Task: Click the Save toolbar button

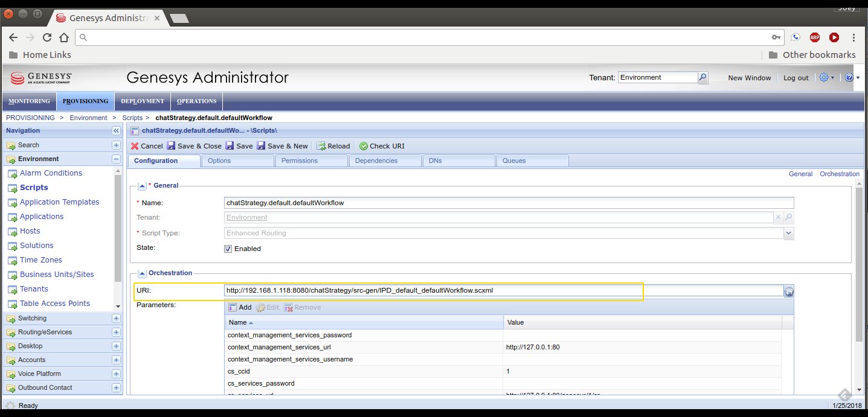Action: coord(239,146)
